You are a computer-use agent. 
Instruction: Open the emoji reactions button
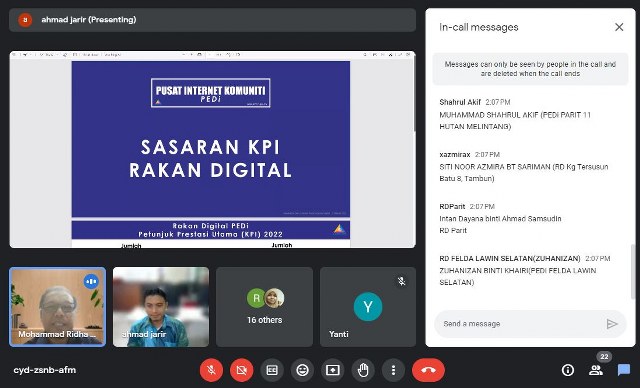302,370
